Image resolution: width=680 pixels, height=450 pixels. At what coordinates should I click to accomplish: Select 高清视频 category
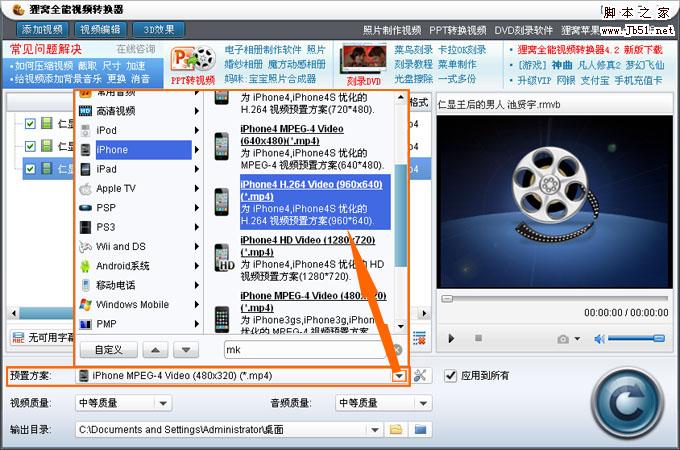[139, 111]
